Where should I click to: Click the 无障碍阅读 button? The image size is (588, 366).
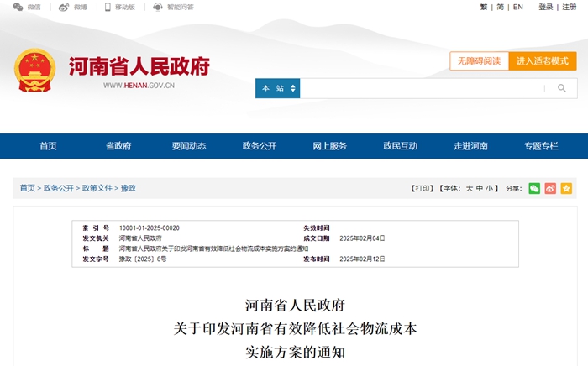tap(480, 61)
